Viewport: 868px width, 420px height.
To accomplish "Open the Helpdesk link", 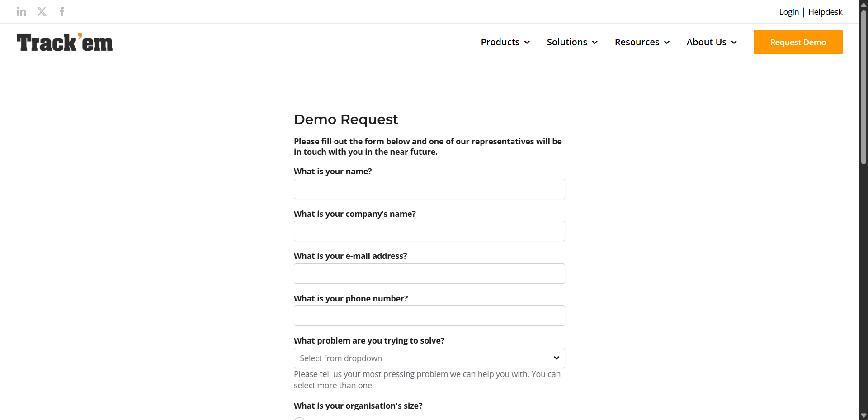I will point(825,12).
